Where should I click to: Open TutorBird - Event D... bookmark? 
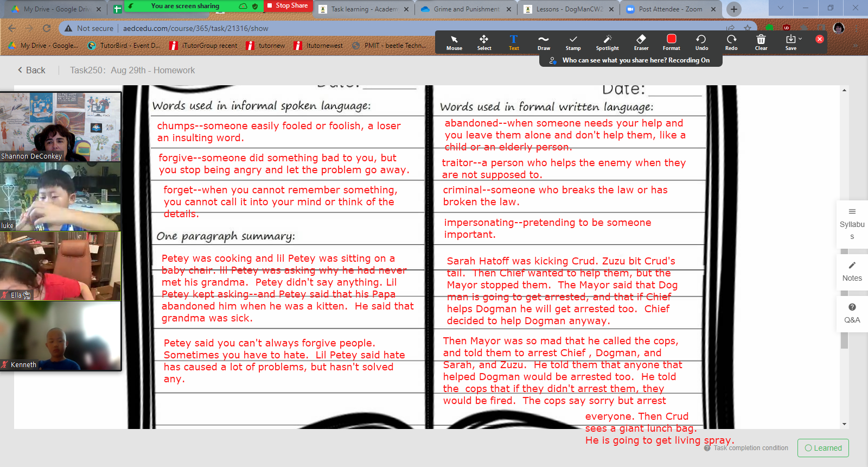click(x=124, y=46)
